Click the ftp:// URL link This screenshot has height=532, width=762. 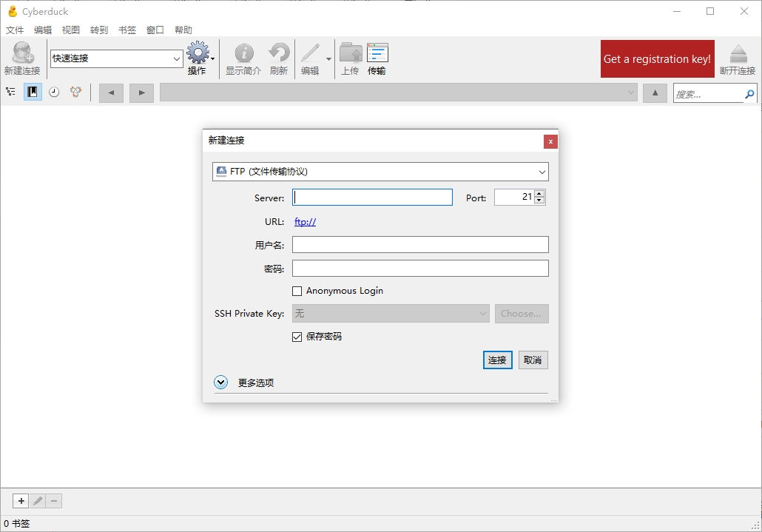coord(306,222)
